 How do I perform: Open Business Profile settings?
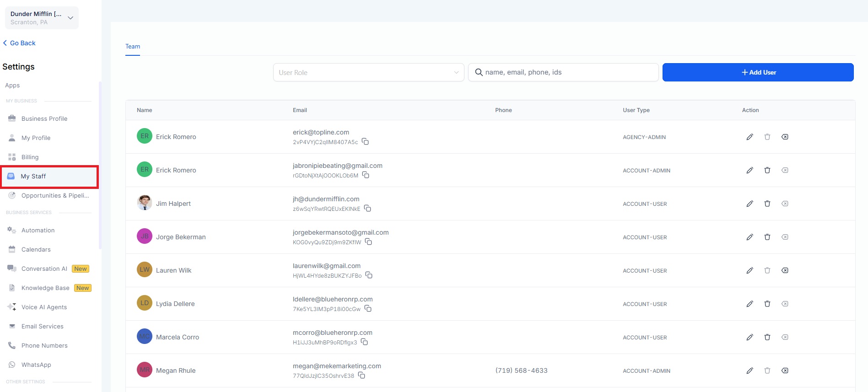(44, 118)
